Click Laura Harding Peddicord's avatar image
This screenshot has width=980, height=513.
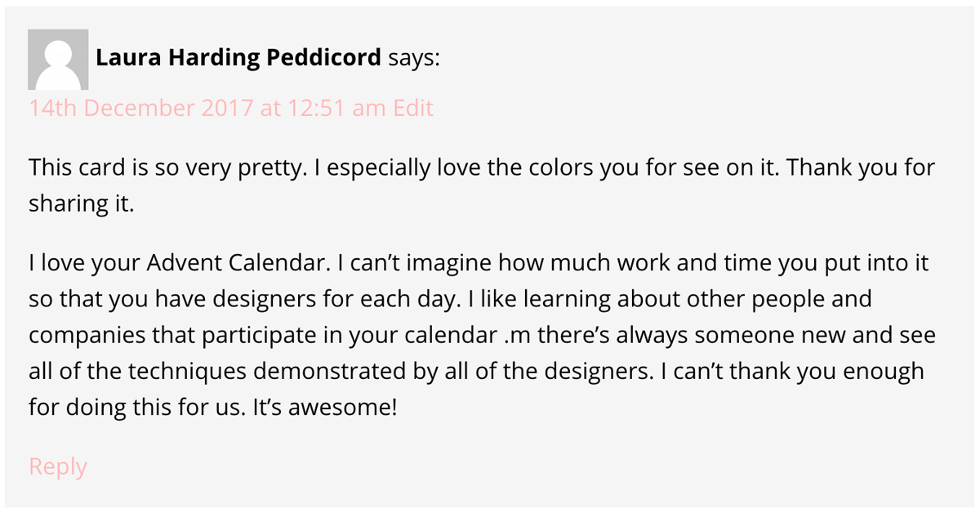click(x=58, y=60)
